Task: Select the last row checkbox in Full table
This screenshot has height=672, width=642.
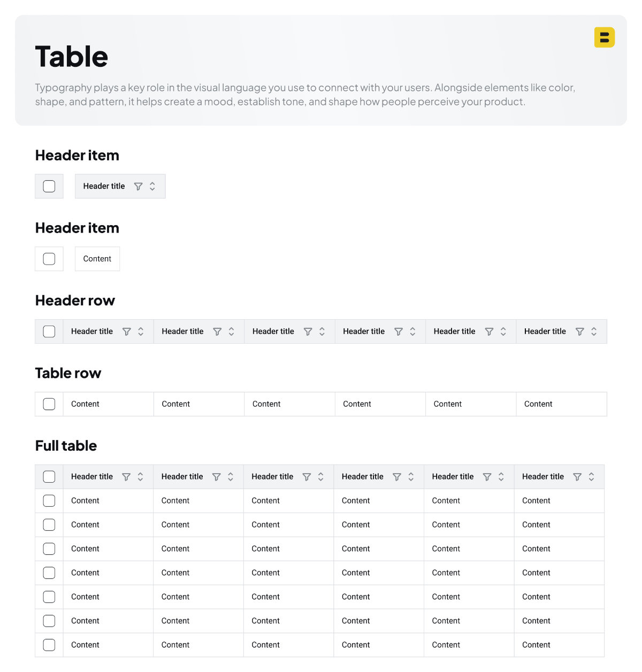Action: (49, 645)
